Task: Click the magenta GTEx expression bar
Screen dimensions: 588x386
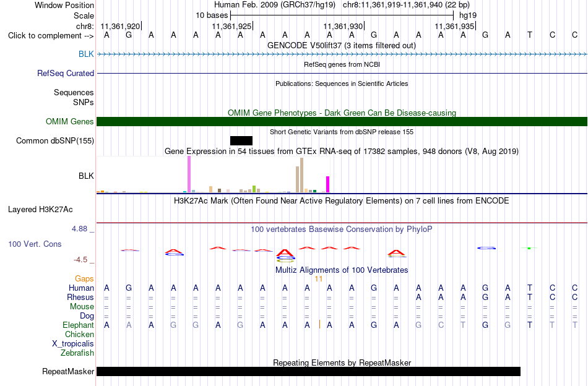Action: coord(328,184)
